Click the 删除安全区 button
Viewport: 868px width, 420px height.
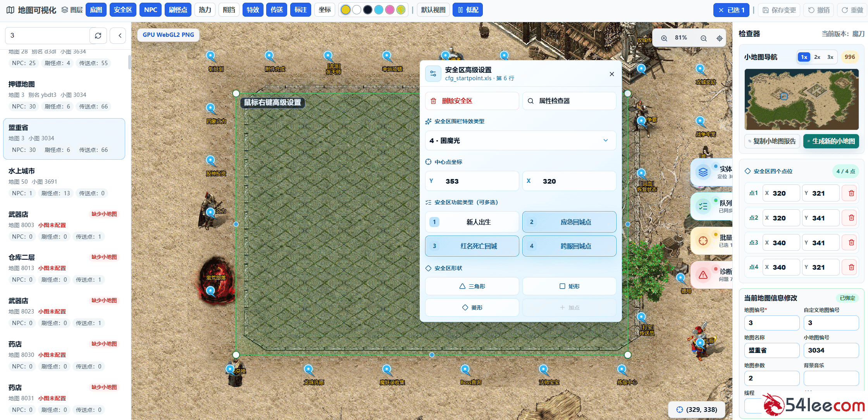point(472,101)
